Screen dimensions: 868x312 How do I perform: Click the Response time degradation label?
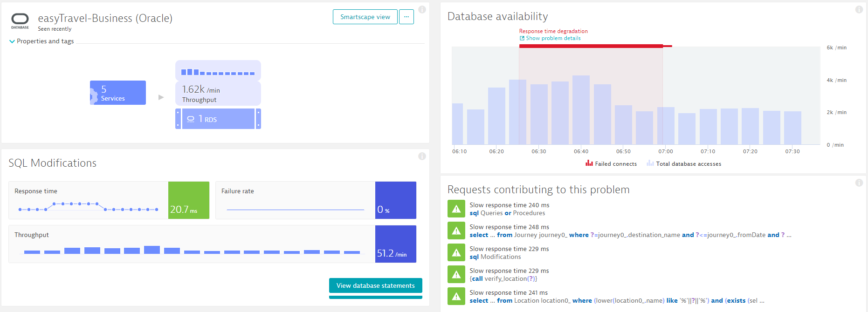(553, 31)
